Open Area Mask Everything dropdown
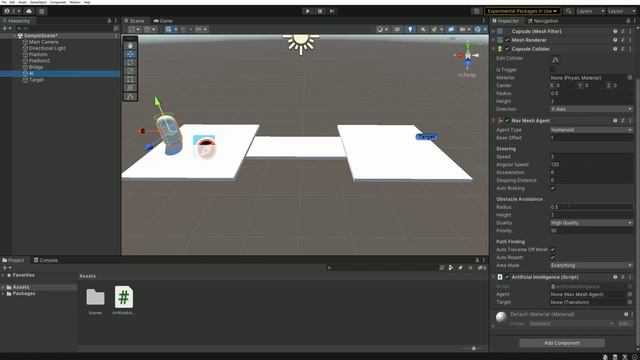This screenshot has height=360, width=640. pos(591,265)
